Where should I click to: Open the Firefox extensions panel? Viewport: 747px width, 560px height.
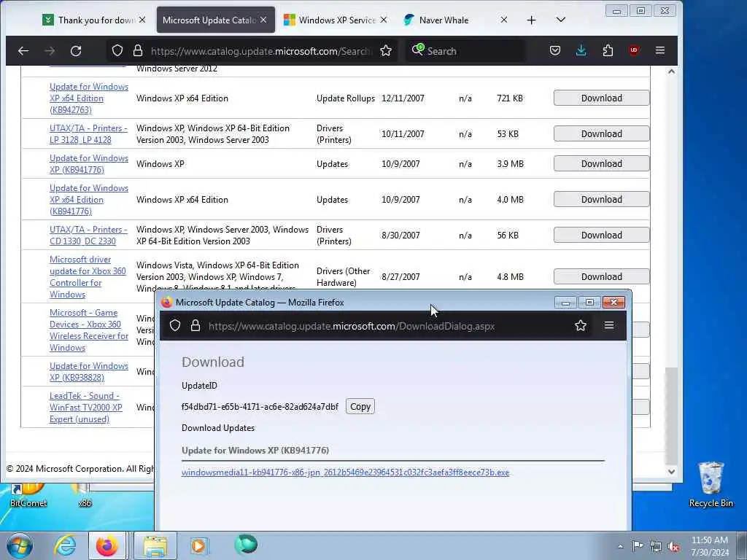[x=608, y=50]
